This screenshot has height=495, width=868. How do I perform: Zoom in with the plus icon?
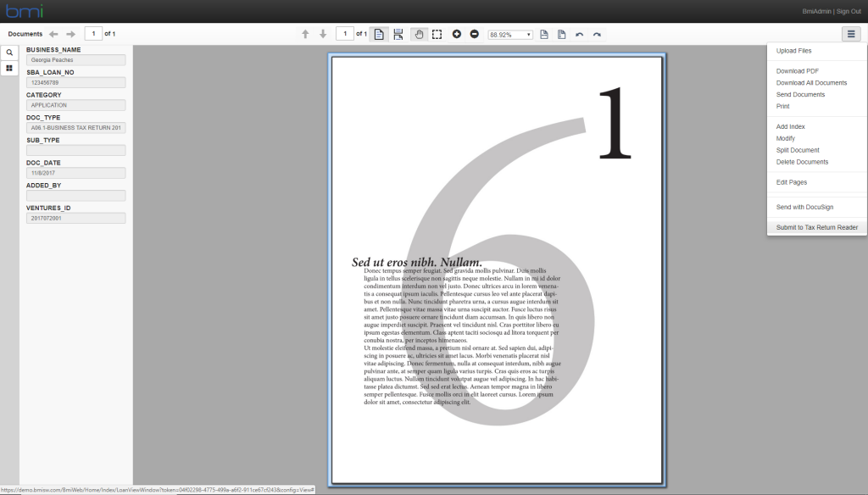tap(457, 34)
